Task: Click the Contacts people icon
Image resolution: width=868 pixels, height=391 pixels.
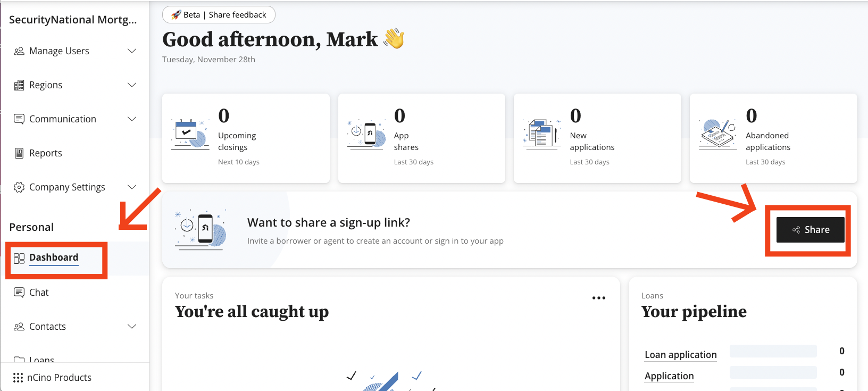Action: point(19,327)
